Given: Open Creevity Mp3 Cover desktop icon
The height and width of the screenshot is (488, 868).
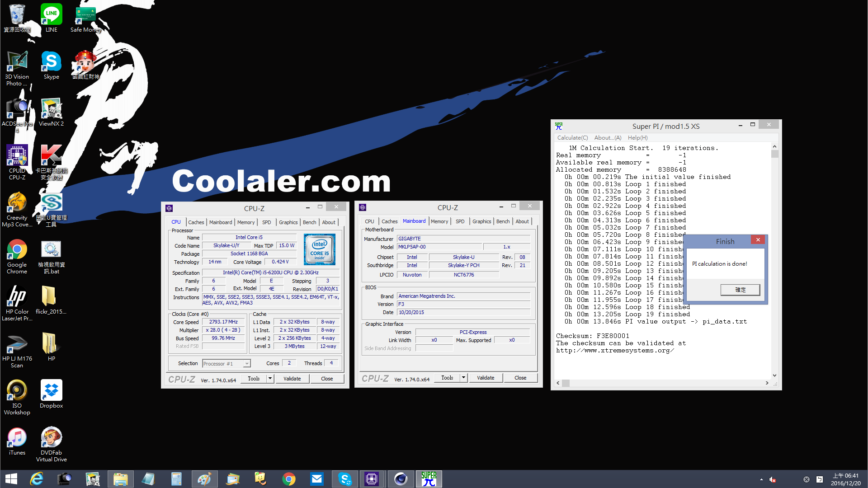Looking at the screenshot, I should click(x=17, y=209).
